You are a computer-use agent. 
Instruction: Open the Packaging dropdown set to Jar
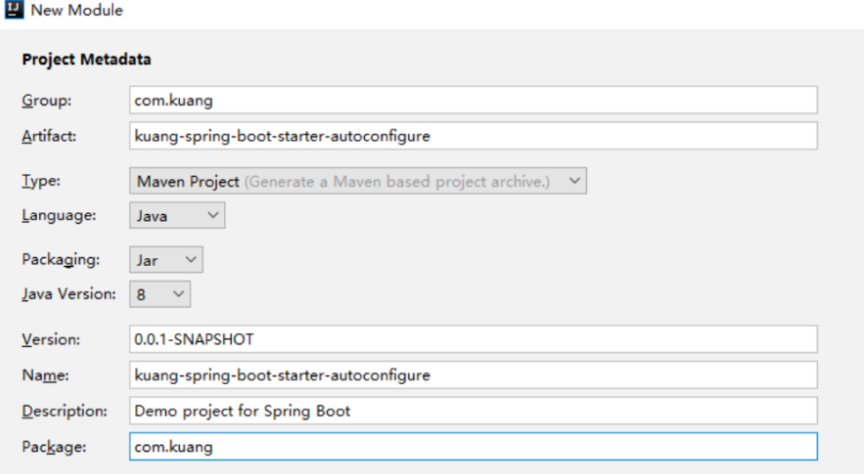(x=166, y=260)
